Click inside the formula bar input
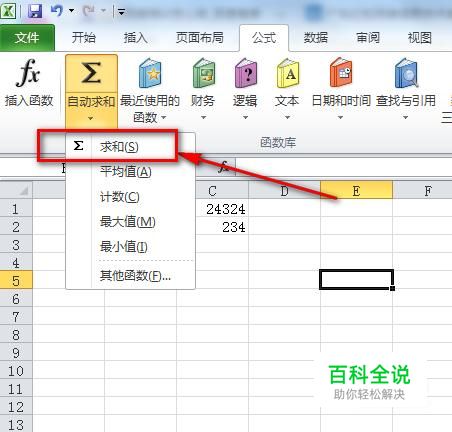The height and width of the screenshot is (432, 452). (x=343, y=167)
